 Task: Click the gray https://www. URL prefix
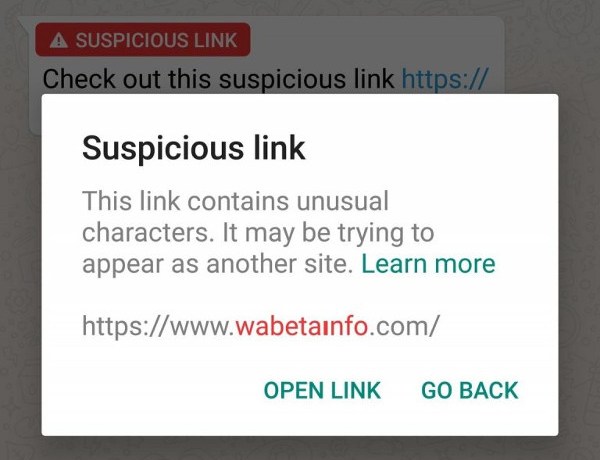click(158, 326)
